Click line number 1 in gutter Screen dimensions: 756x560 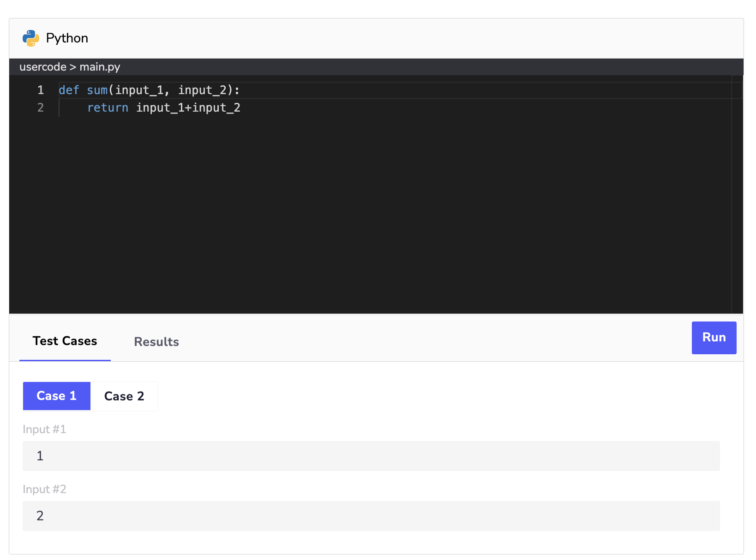coord(41,90)
